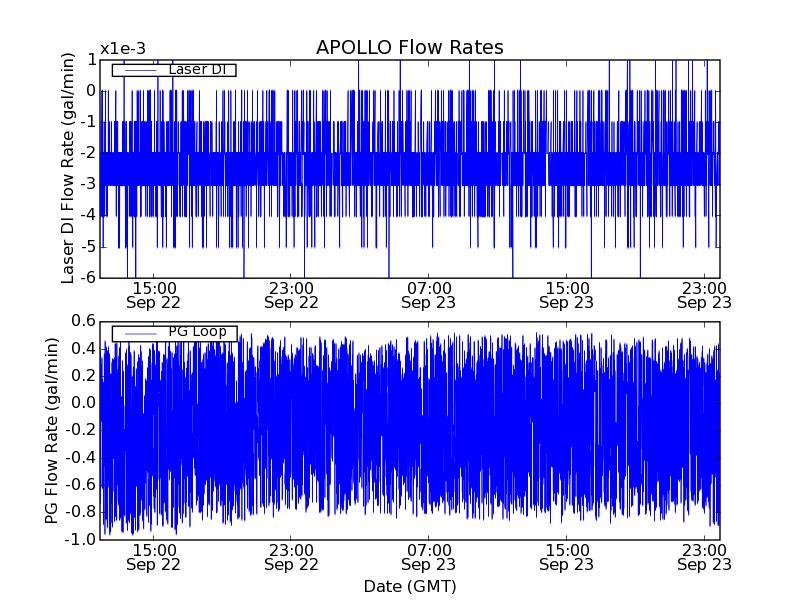Click '23:00 Sep 23' under the Laser DI plot
This screenshot has width=800, height=600.
pyautogui.click(x=704, y=295)
